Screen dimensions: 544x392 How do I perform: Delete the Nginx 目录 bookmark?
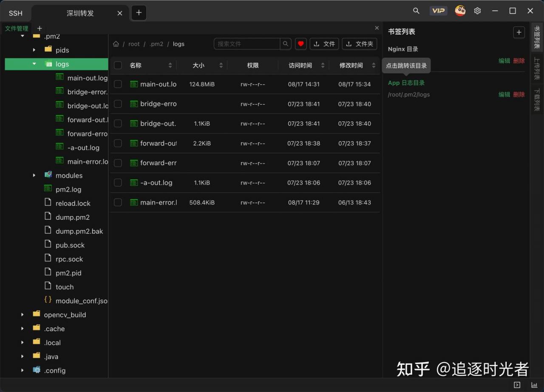(x=519, y=61)
